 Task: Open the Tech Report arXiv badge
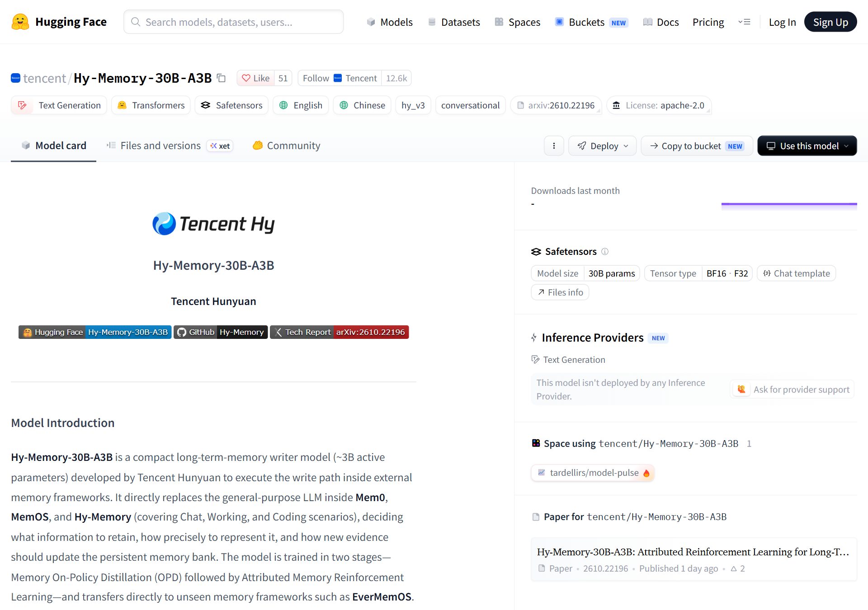point(340,332)
